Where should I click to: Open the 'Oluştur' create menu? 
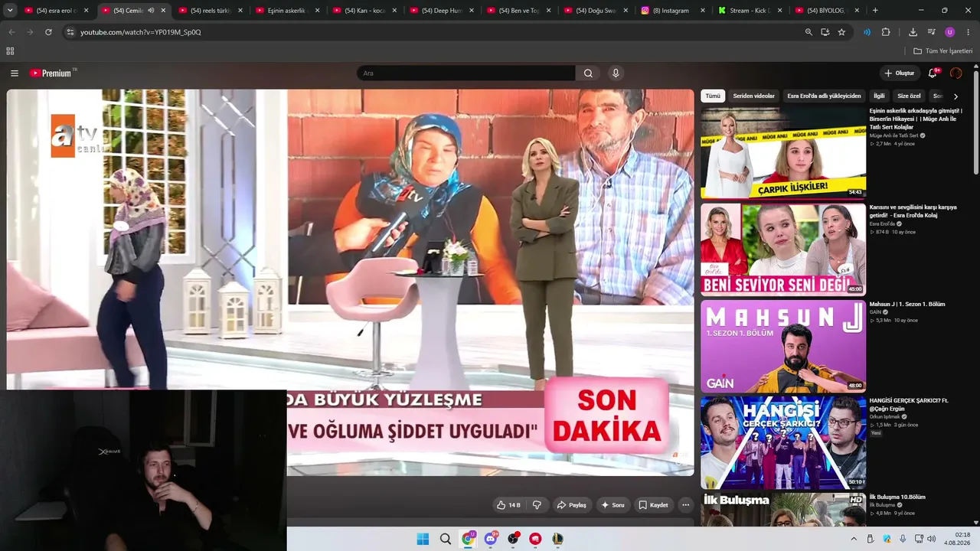click(900, 73)
